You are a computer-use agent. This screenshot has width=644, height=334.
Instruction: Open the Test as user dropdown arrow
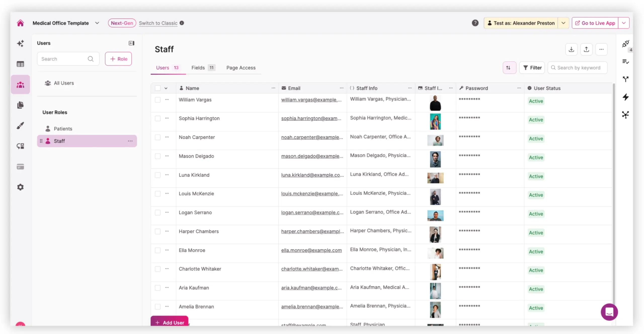pos(563,23)
